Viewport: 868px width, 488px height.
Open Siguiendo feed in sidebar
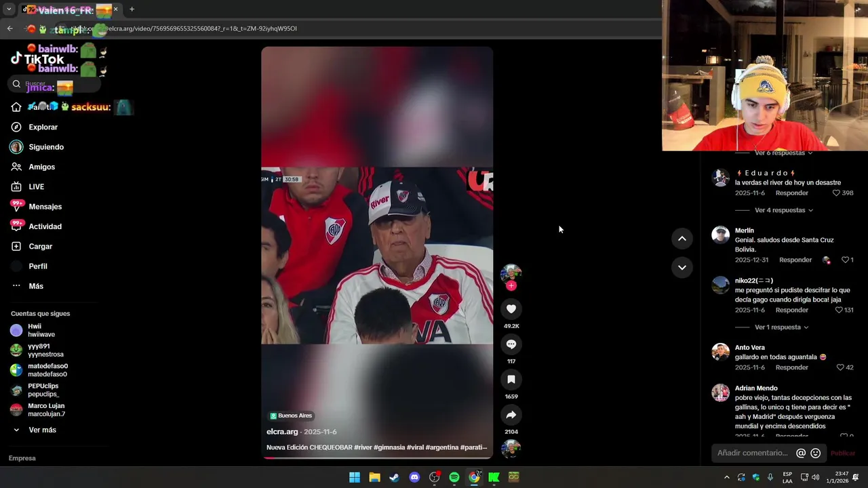tap(46, 147)
